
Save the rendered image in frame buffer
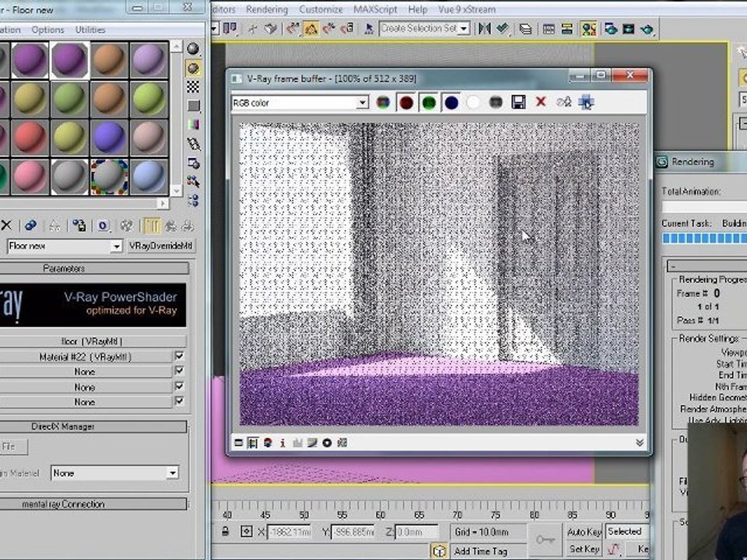point(518,103)
